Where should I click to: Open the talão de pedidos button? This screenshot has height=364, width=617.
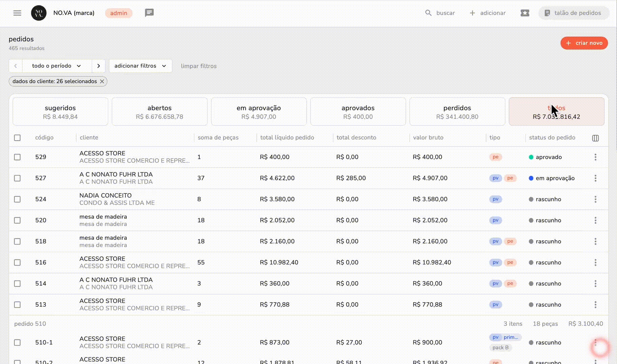click(573, 13)
